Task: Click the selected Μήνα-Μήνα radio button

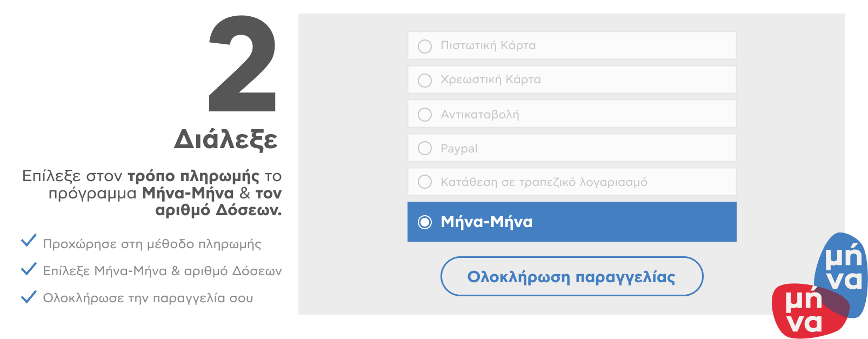Action: pos(425,222)
